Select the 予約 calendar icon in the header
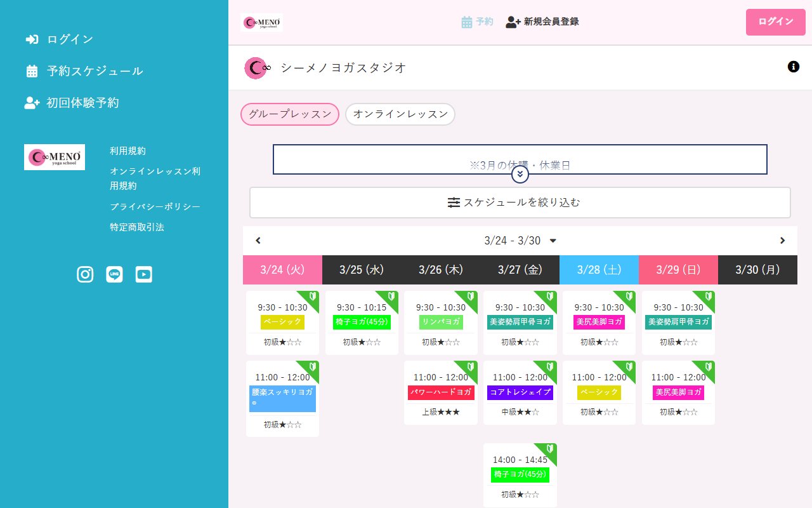The height and width of the screenshot is (508, 812). pyautogui.click(x=465, y=21)
